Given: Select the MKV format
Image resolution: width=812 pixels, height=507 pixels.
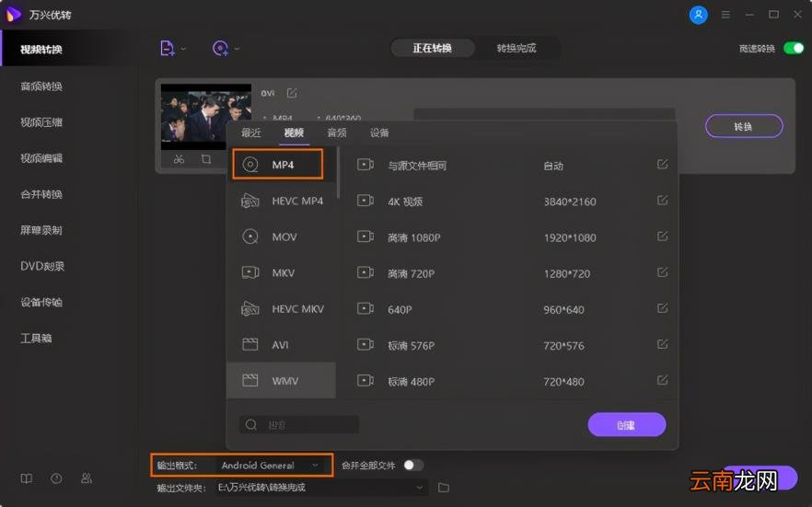Looking at the screenshot, I should 282,272.
